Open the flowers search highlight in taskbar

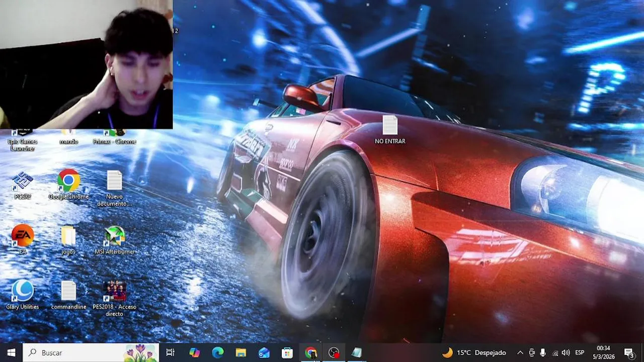tap(140, 352)
